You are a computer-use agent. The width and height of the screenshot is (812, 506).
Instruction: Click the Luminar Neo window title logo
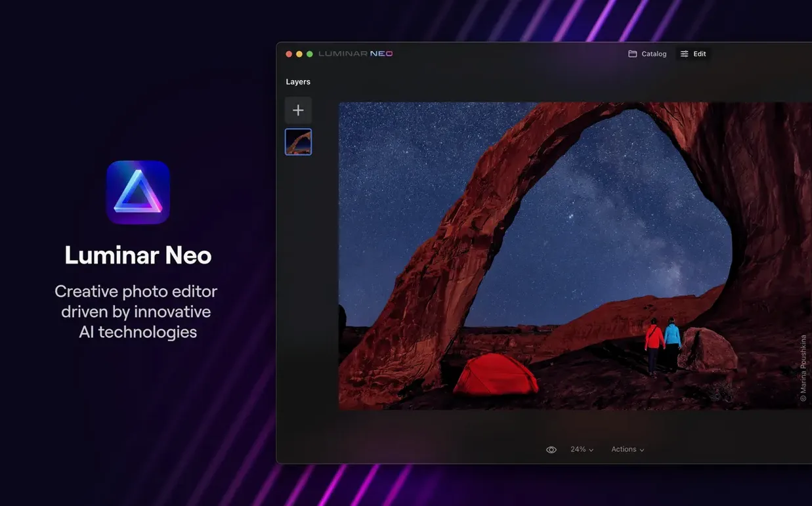pos(355,54)
